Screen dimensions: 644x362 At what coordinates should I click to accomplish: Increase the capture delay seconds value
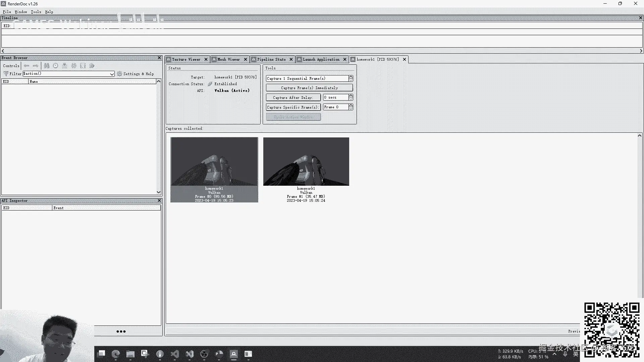point(351,96)
